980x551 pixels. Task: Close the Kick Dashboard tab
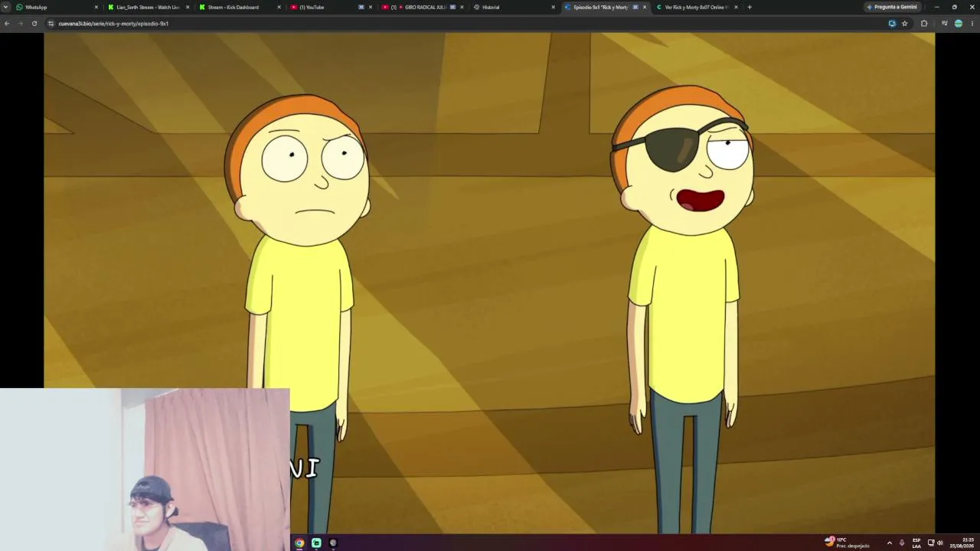point(279,7)
